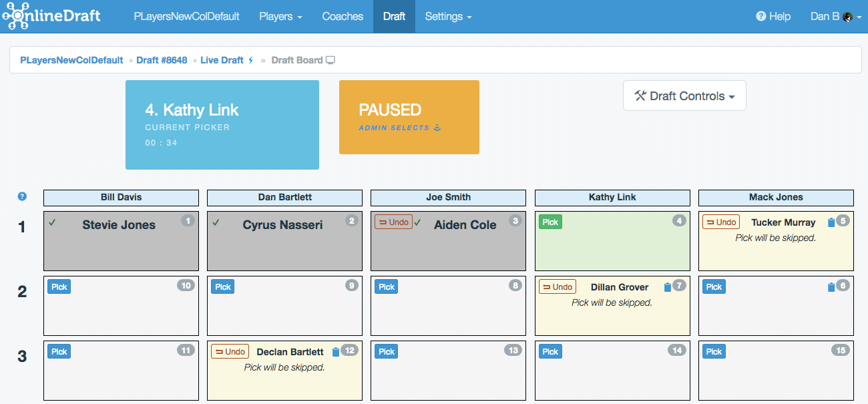Open the blue help question mark icon beside the board

22,196
